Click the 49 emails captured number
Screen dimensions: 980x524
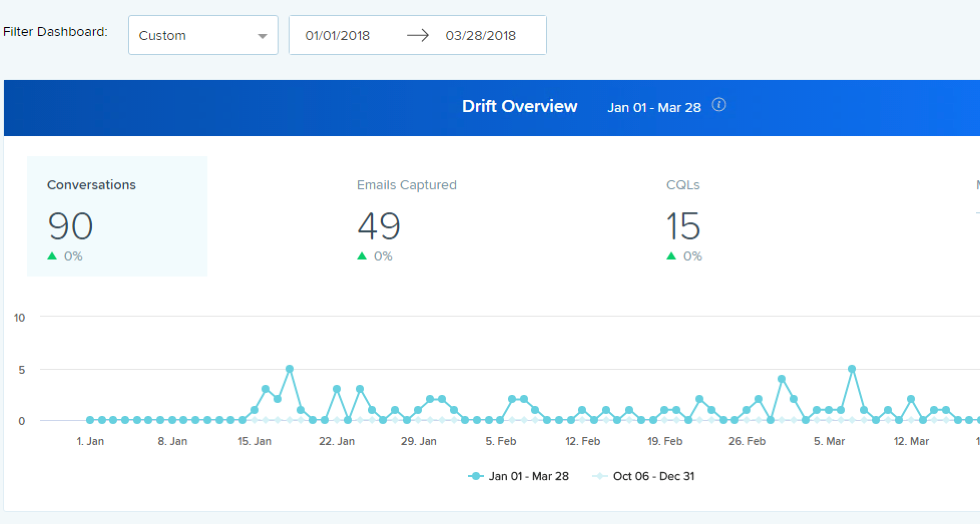pos(379,226)
